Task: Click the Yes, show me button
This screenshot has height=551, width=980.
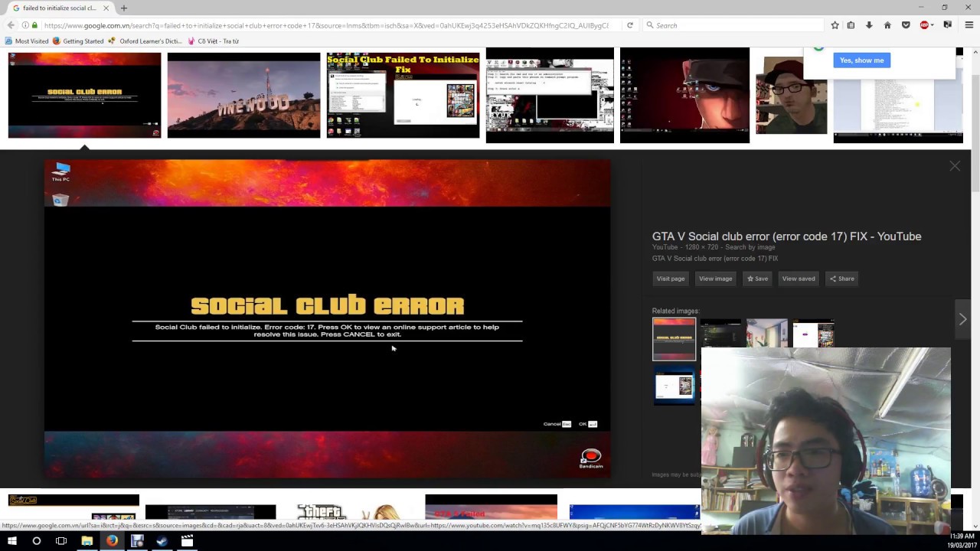Action: point(861,60)
